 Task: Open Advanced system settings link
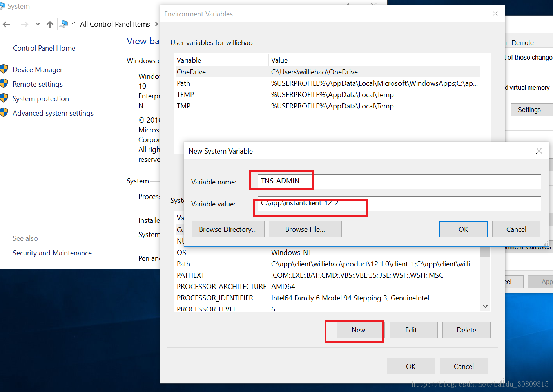pyautogui.click(x=53, y=113)
